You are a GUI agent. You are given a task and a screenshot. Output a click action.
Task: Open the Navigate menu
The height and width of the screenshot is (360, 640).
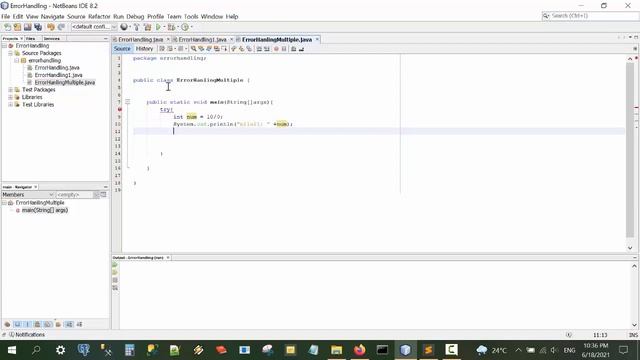click(52, 17)
